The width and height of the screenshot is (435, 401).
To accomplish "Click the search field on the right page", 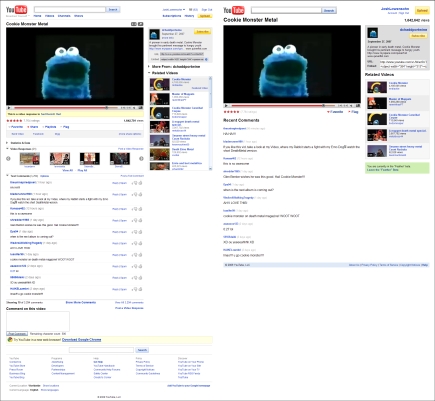I will [286, 10].
